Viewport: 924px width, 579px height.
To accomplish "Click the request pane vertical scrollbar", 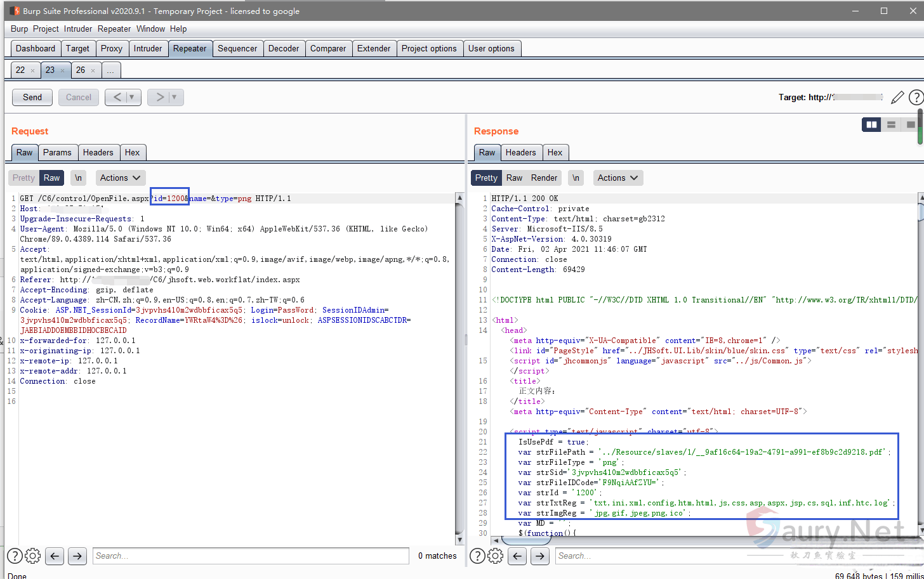I will click(x=459, y=368).
